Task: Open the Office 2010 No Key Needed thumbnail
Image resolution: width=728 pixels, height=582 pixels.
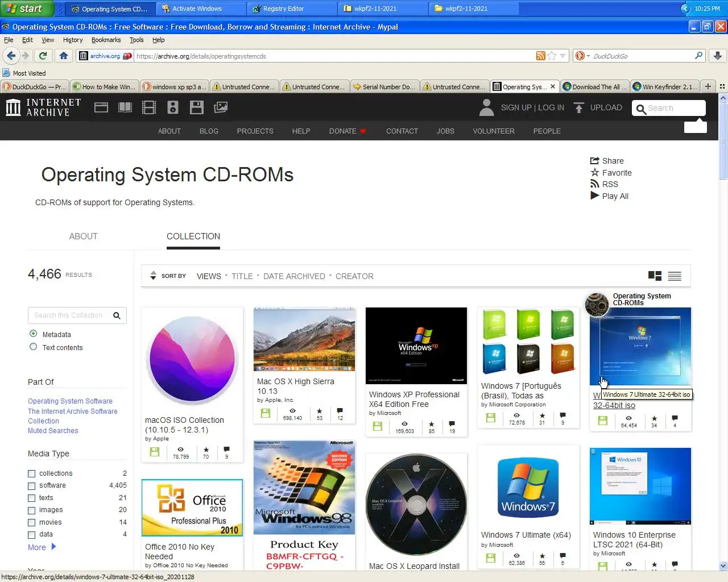Action: pos(192,508)
